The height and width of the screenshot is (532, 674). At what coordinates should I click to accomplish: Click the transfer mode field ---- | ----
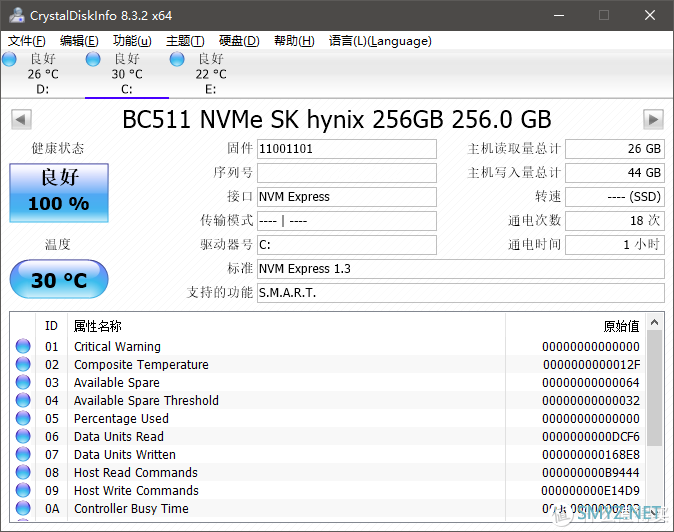point(346,221)
